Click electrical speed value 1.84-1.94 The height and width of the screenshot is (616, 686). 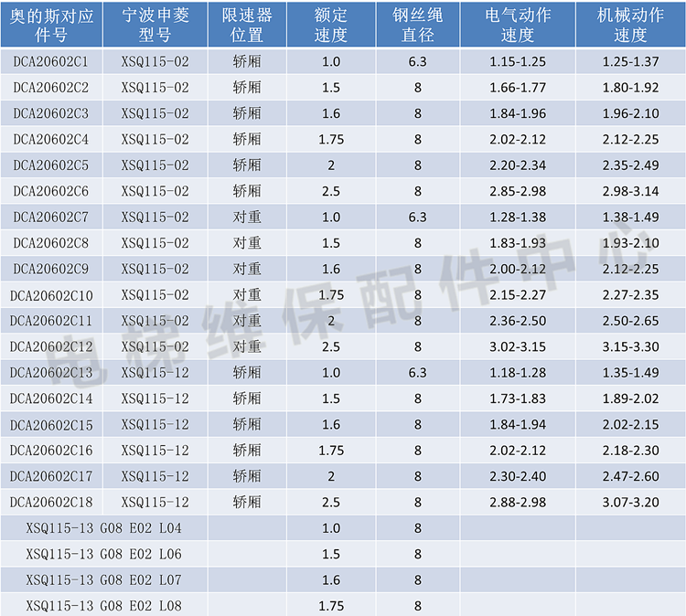click(518, 424)
